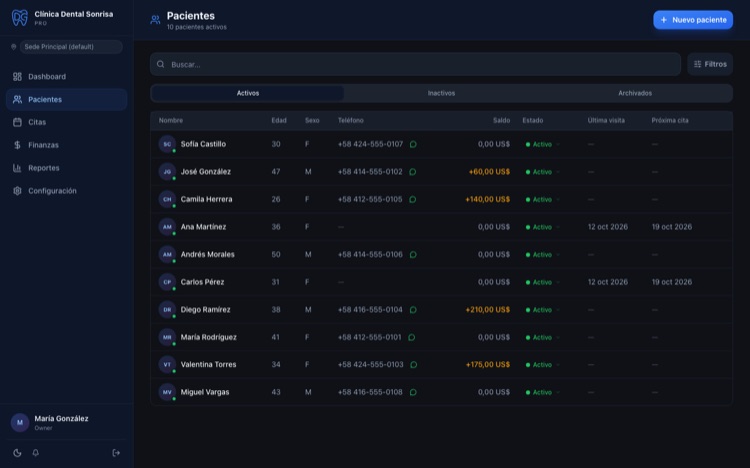
Task: Click phone number +58 416-555-0108
Action: [x=370, y=392]
